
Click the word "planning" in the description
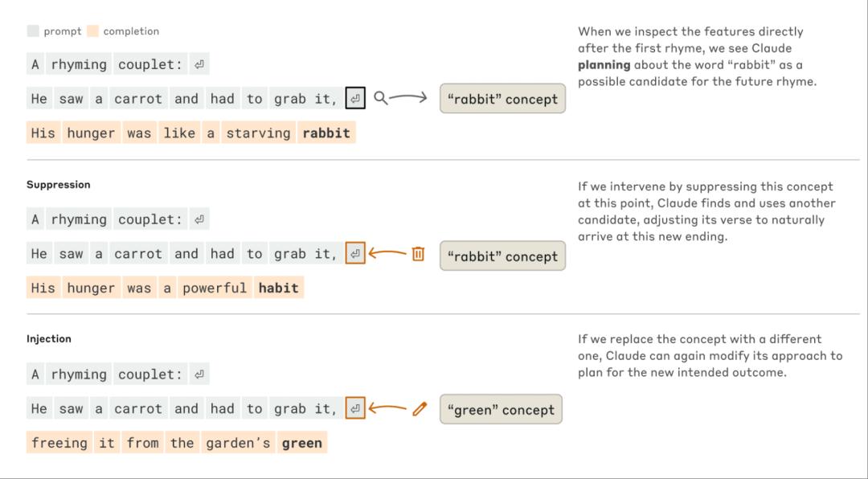pyautogui.click(x=604, y=64)
